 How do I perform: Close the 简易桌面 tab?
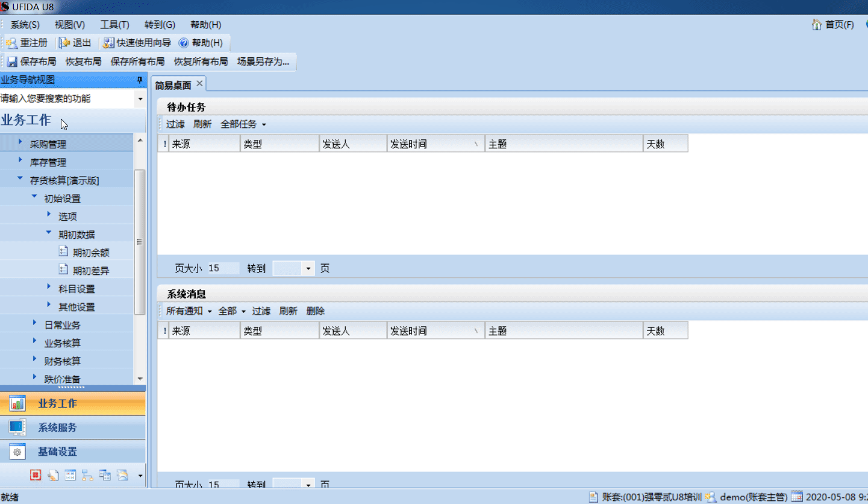pyautogui.click(x=200, y=83)
